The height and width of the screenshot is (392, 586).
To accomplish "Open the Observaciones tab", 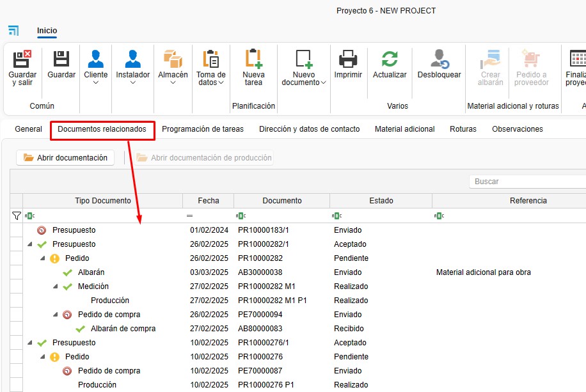I will tap(518, 129).
